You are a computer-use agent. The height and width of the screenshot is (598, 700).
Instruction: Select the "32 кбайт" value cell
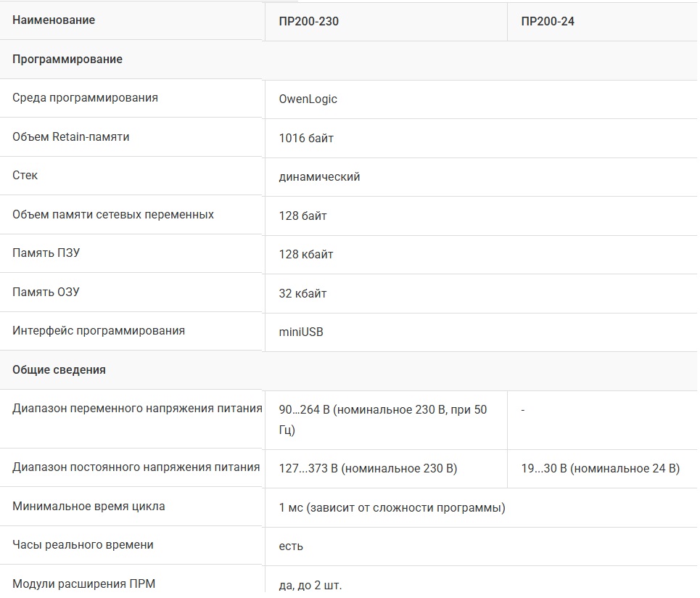(x=302, y=294)
